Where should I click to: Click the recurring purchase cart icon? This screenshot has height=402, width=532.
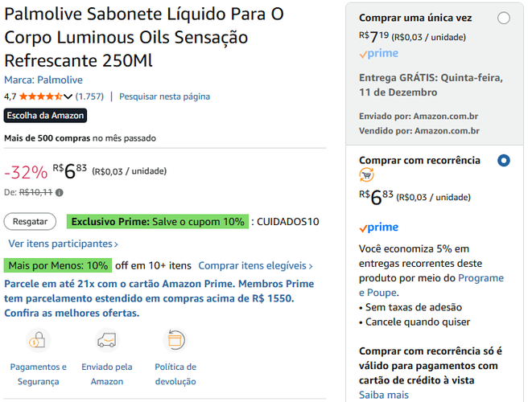[366, 175]
